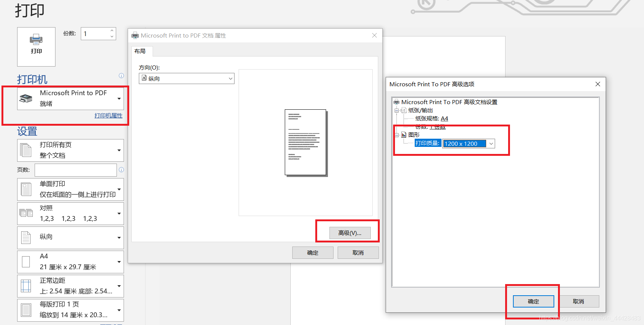Click the info icon beside the page range field
Image resolution: width=644 pixels, height=325 pixels.
(x=121, y=170)
